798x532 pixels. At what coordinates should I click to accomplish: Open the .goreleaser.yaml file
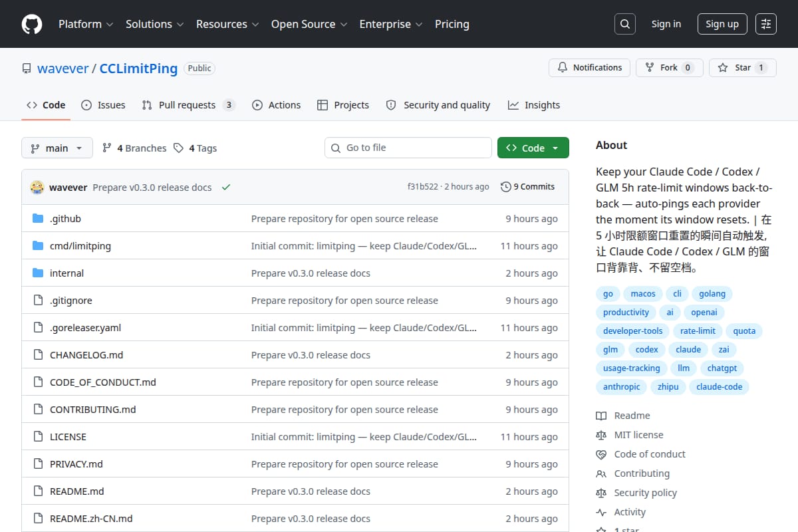[x=85, y=328]
